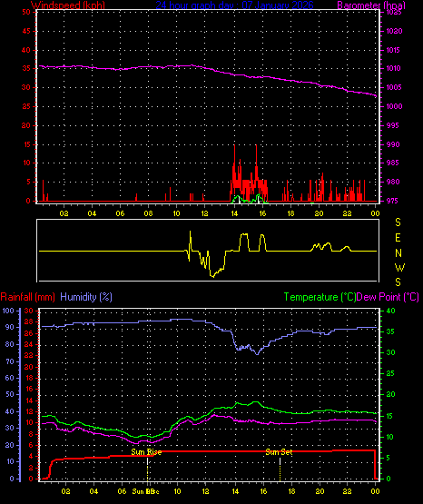
Task: Click the 'Barometer (hpa)' axis title
Action: click(x=371, y=5)
